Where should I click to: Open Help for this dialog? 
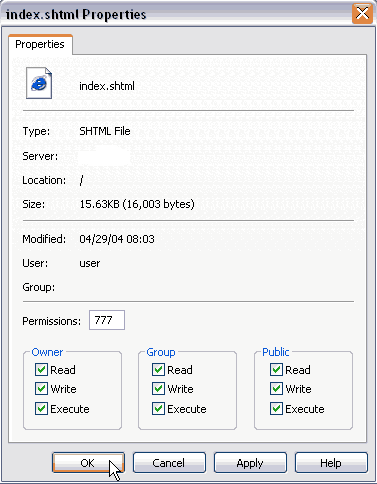[x=331, y=463]
